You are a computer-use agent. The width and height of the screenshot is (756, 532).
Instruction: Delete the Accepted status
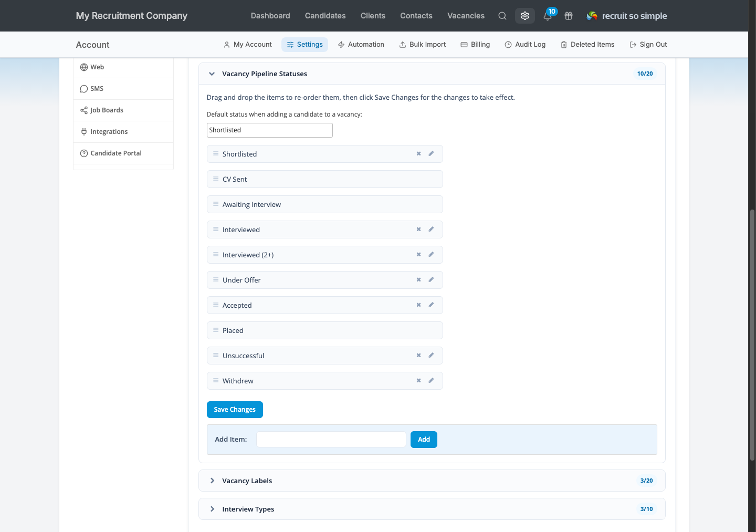click(419, 305)
